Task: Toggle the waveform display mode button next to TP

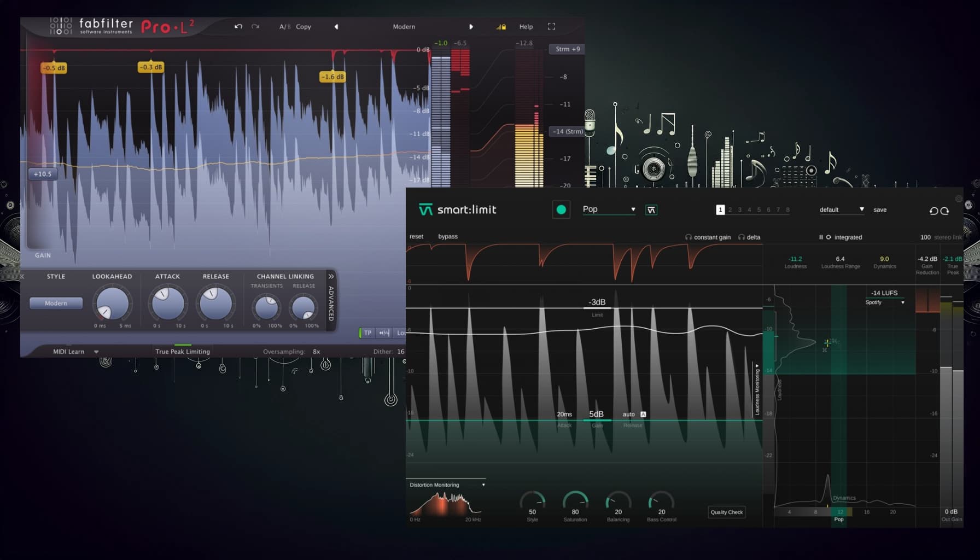Action: coord(384,332)
